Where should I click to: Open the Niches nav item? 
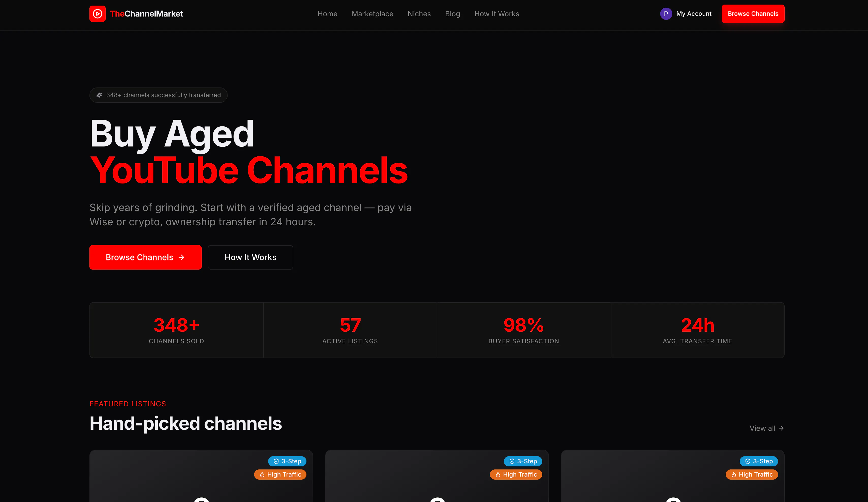tap(419, 14)
